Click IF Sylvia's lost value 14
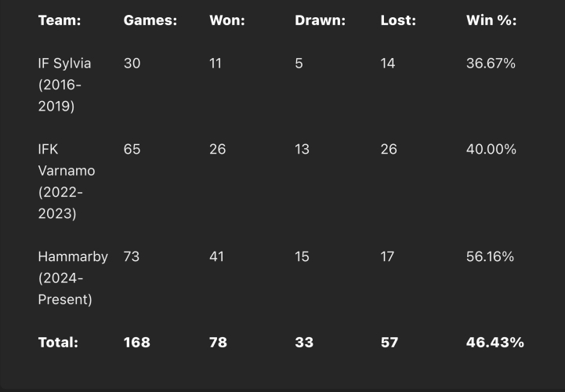565x392 pixels. [388, 64]
